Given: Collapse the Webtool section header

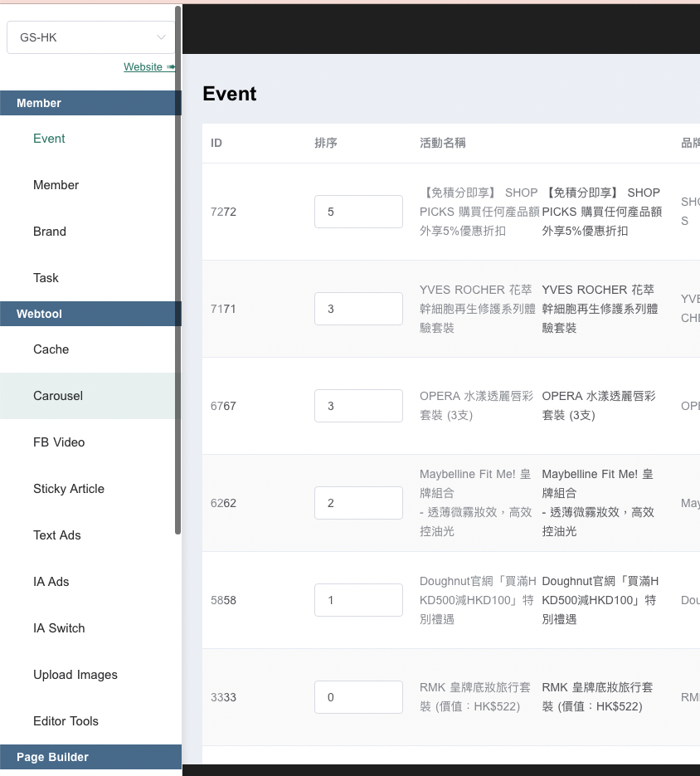Looking at the screenshot, I should click(x=90, y=314).
